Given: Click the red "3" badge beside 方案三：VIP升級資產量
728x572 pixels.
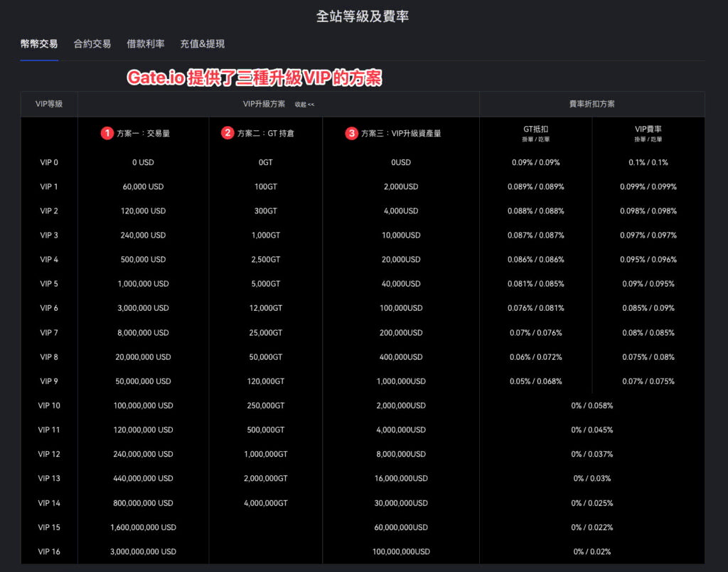Looking at the screenshot, I should 351,133.
